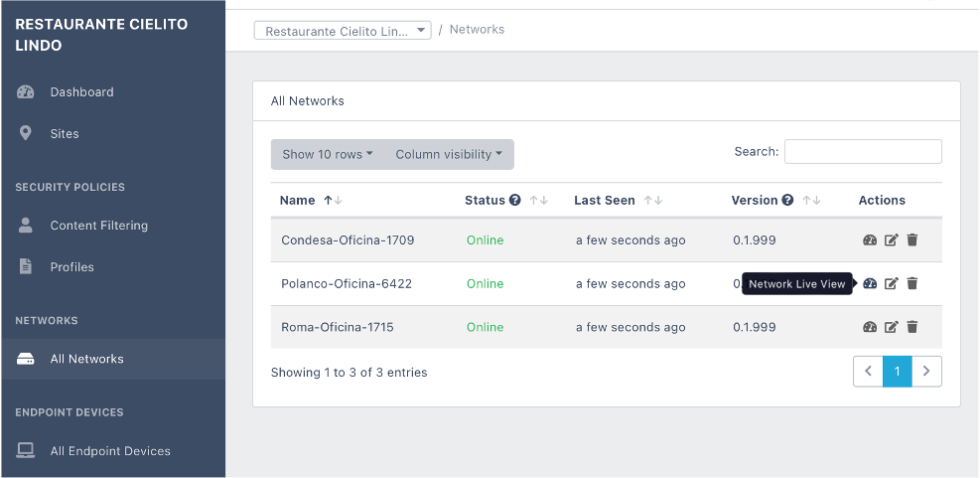Edit the Roma-Oficina-1715 network

point(892,327)
